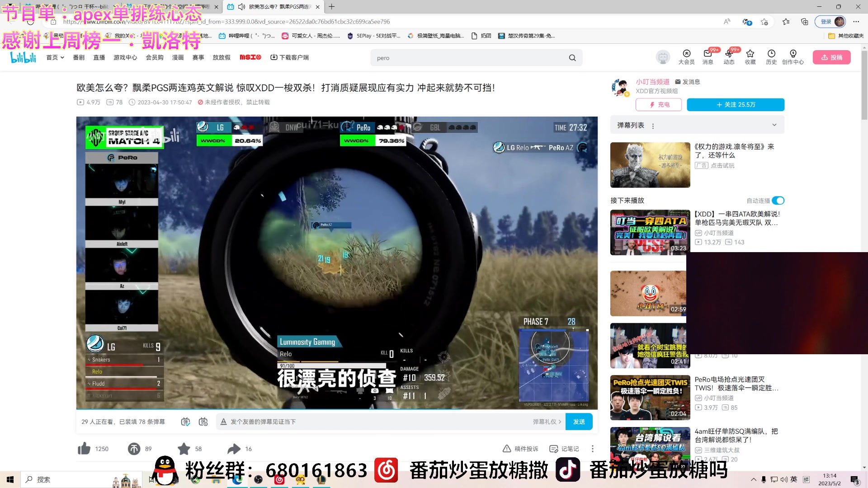Open the 历史 history icon
Image resolution: width=868 pixels, height=488 pixels.
coord(771,57)
